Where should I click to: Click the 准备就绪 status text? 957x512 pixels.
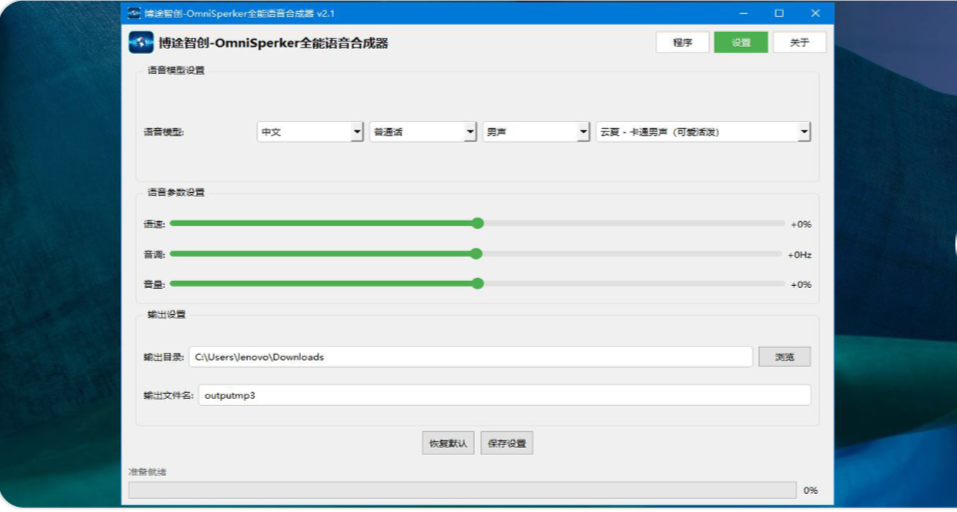[147, 472]
